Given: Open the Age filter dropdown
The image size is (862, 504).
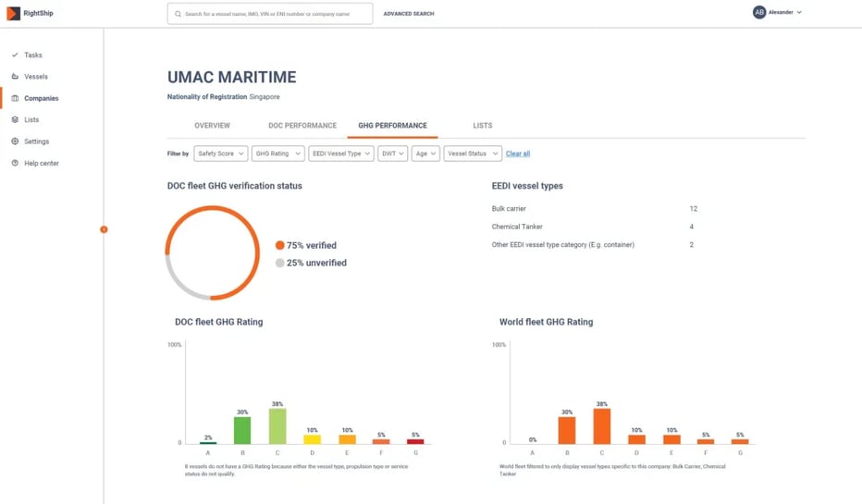Looking at the screenshot, I should (425, 154).
